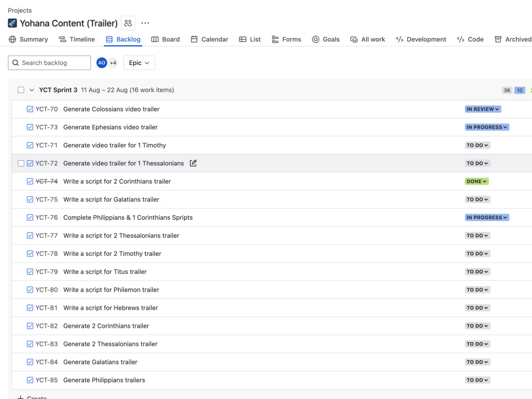
Task: Open the Calendar tab
Action: pyautogui.click(x=209, y=39)
